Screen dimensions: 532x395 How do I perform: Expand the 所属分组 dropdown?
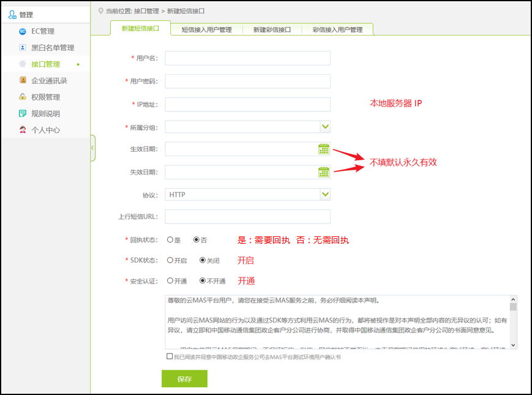[x=325, y=127]
